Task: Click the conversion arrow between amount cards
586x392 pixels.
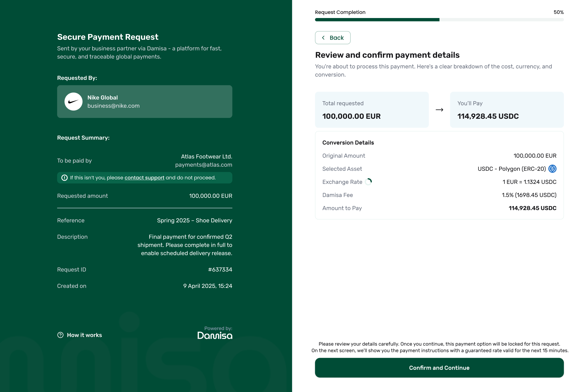Action: [x=439, y=110]
